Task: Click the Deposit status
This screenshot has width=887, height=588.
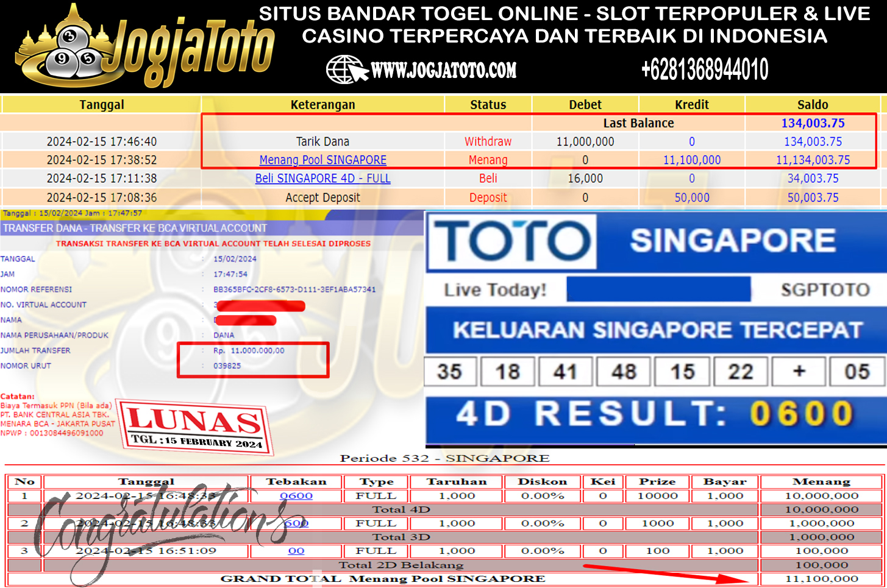Action: 488,197
